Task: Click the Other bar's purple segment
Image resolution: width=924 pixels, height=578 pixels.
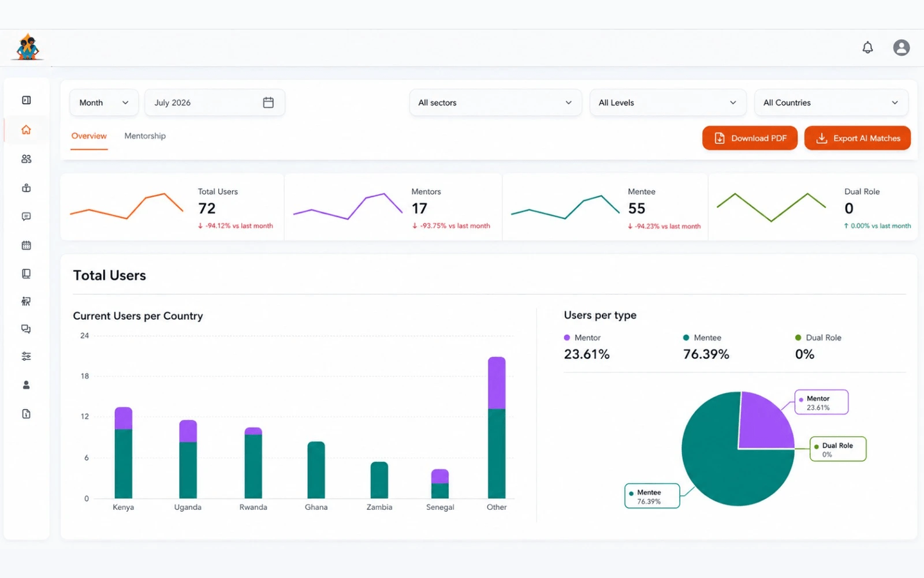Action: (497, 383)
